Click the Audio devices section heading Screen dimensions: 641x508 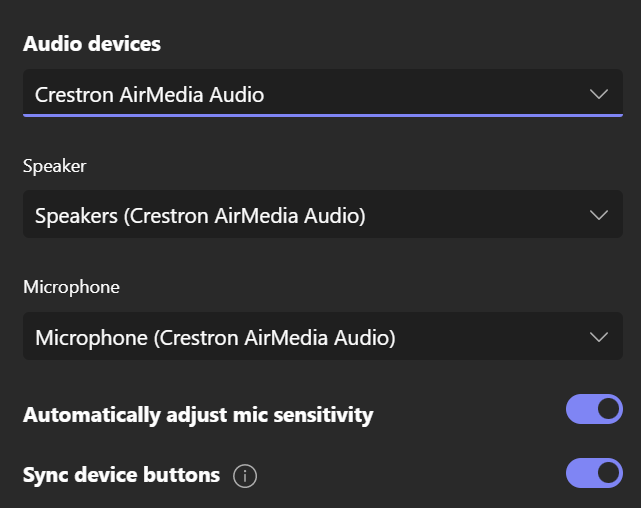click(92, 44)
